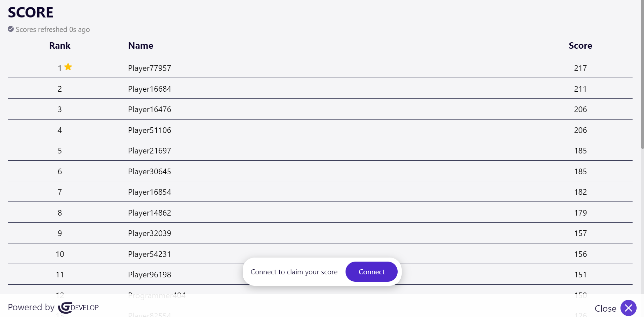The height and width of the screenshot is (317, 644).
Task: Click the refreshed checkmark status icon
Action: coord(11,29)
